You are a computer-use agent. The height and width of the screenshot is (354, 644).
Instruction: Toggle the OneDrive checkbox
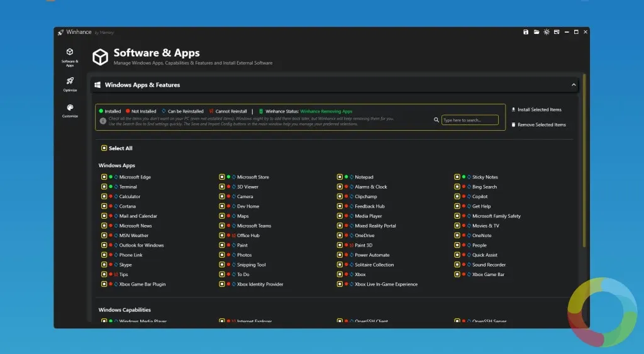coord(340,236)
